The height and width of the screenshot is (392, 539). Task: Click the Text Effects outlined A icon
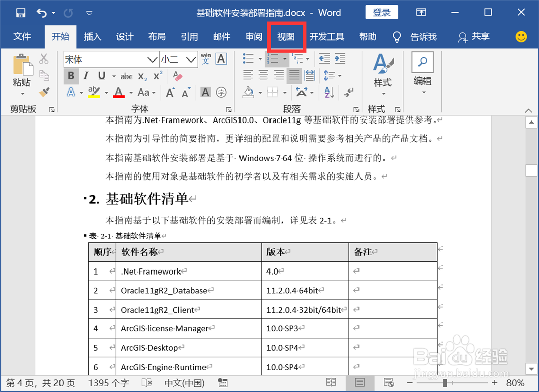click(x=71, y=92)
